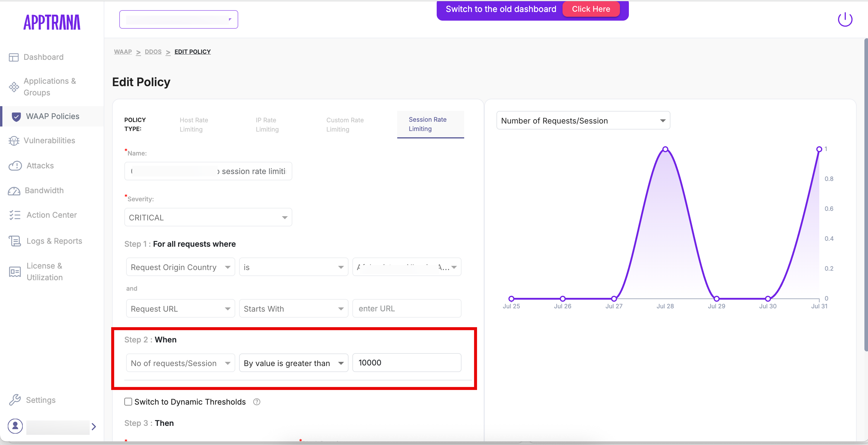Viewport: 868px width, 445px height.
Task: Open Logs & Reports menu item
Action: 54,241
